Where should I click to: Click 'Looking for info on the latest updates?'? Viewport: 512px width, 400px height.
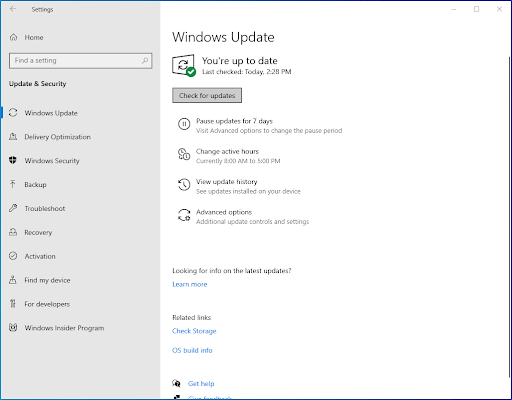tap(232, 271)
